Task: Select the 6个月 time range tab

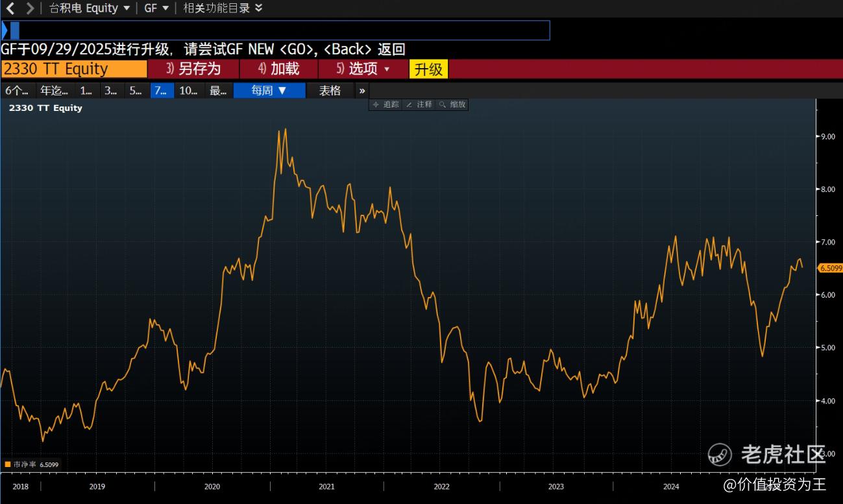Action: (x=17, y=91)
